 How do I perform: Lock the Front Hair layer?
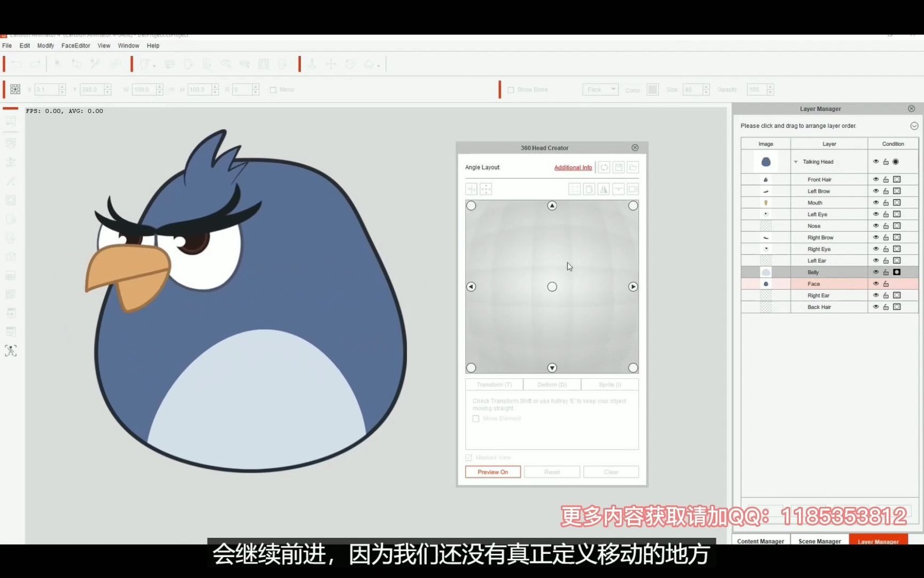886,180
